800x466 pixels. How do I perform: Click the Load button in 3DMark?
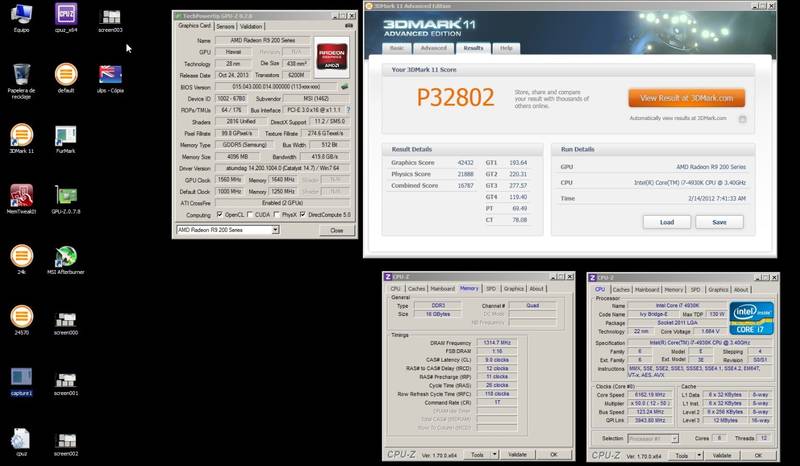667,222
